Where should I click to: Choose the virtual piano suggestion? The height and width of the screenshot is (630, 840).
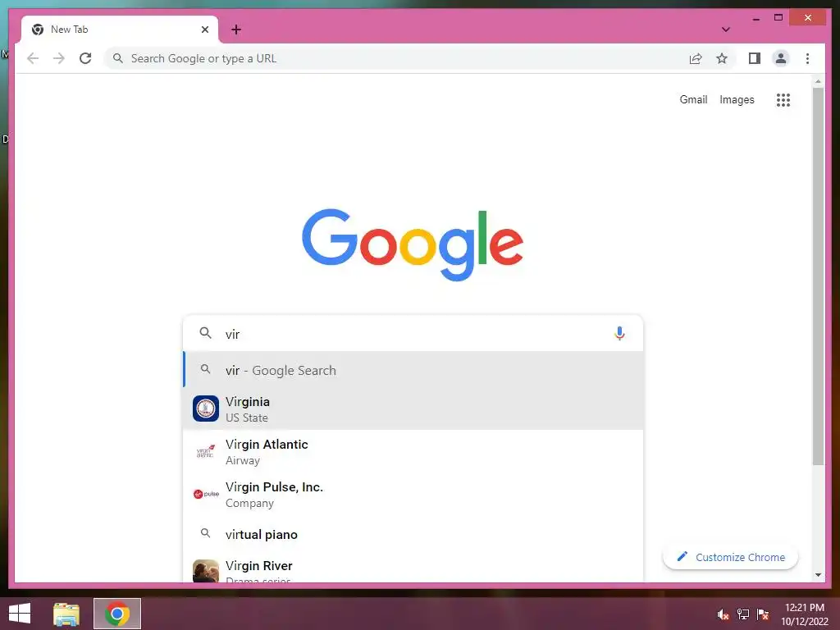tap(413, 534)
